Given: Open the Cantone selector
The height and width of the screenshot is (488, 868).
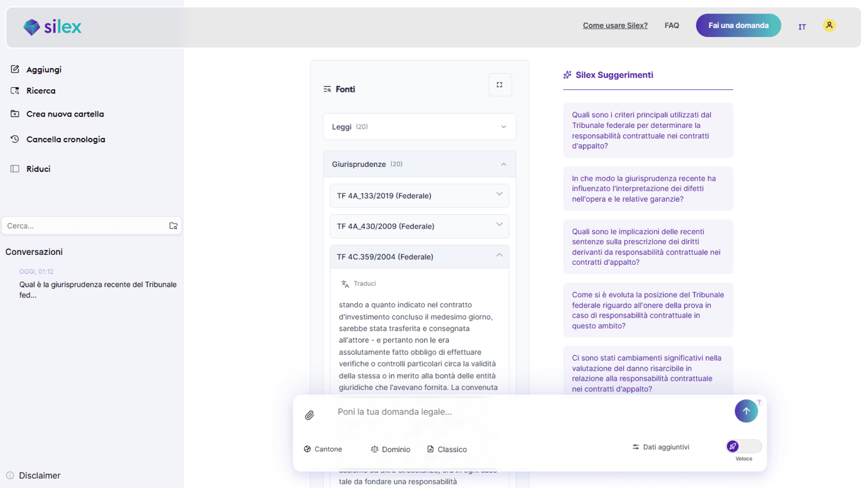Looking at the screenshot, I should (323, 449).
